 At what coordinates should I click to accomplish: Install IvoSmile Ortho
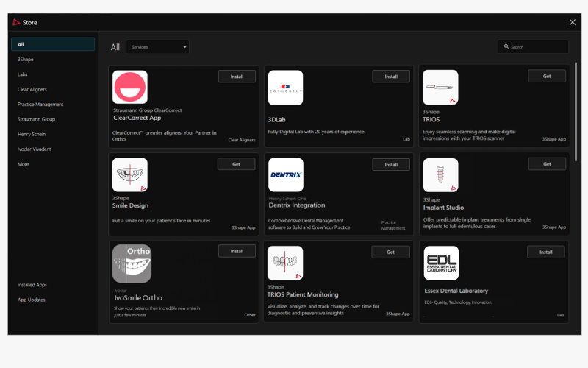click(x=237, y=251)
